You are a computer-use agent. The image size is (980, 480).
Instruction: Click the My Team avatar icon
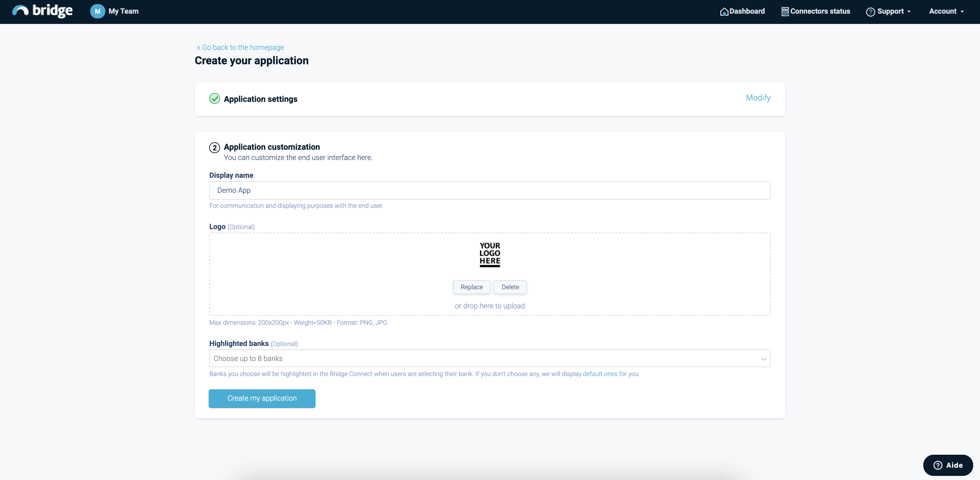[97, 11]
